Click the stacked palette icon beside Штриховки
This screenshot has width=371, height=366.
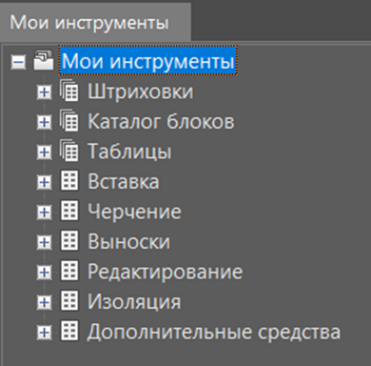click(69, 91)
